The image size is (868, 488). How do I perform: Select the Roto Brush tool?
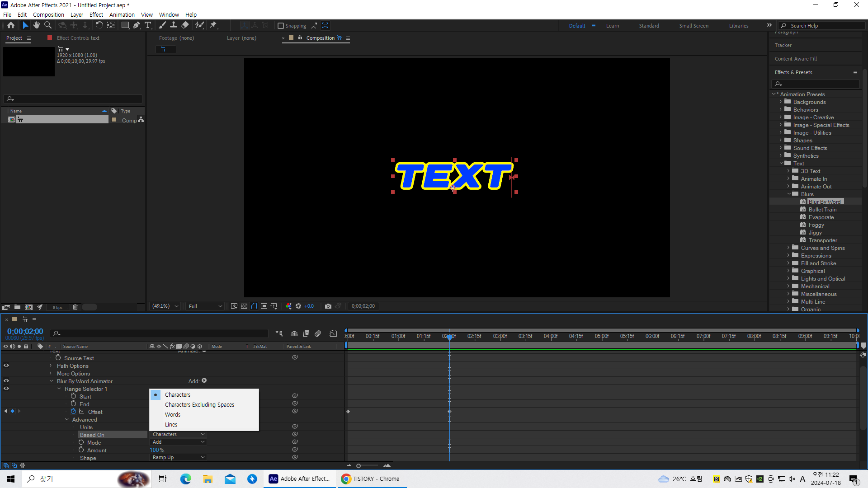pos(199,25)
